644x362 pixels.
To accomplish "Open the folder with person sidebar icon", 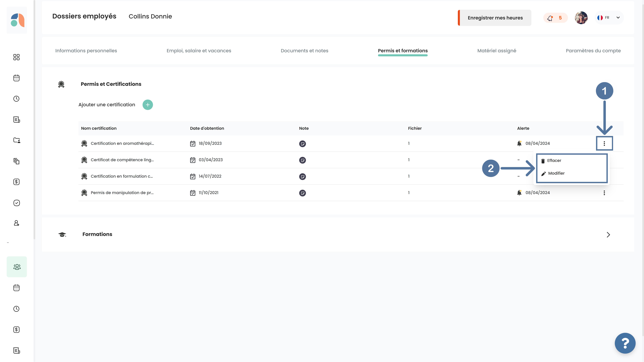I will (x=17, y=140).
